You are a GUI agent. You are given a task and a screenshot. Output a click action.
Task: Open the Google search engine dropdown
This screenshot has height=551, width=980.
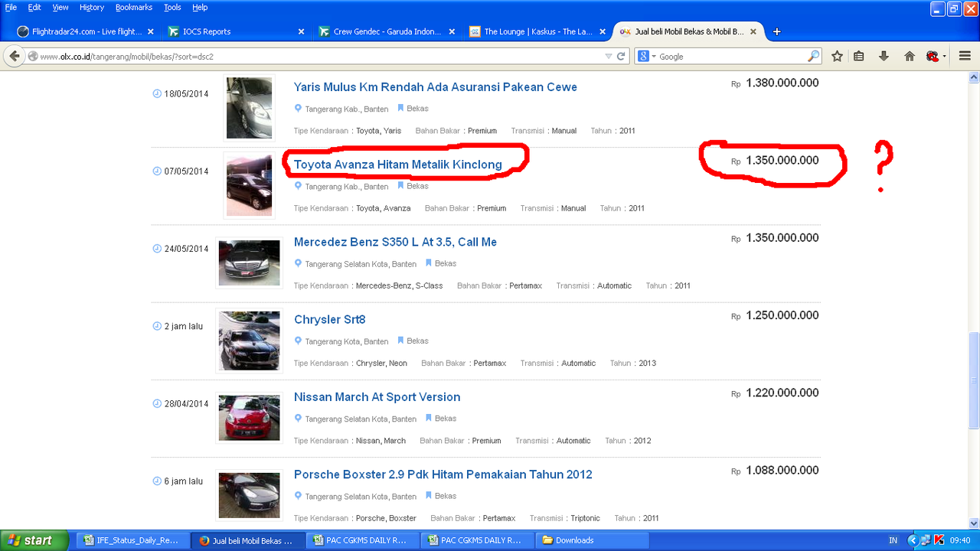click(x=646, y=56)
